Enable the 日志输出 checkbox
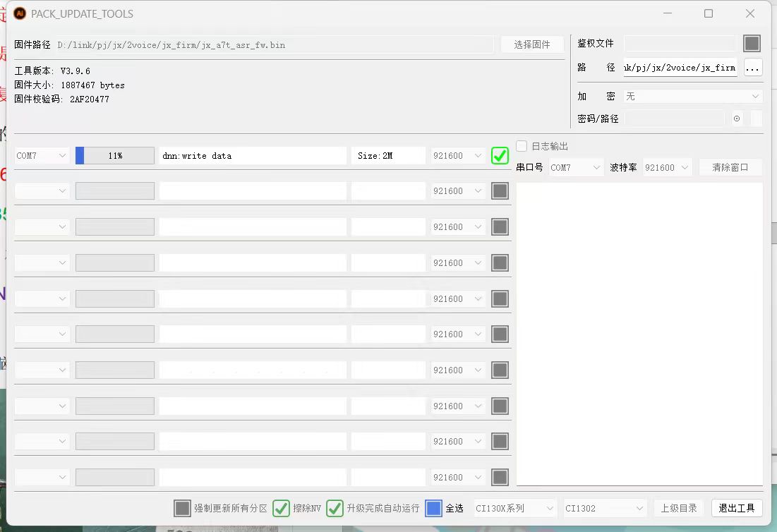Viewport: 777px width, 532px height. tap(522, 146)
